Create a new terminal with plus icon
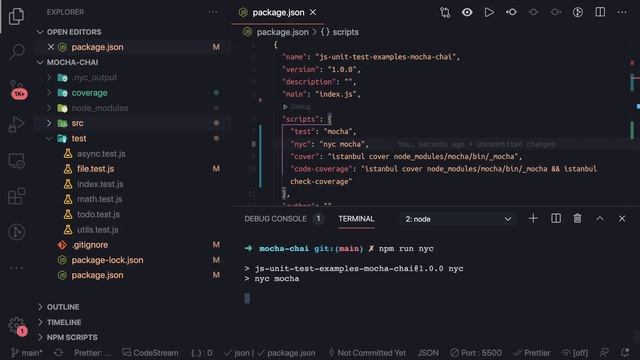 pos(533,219)
